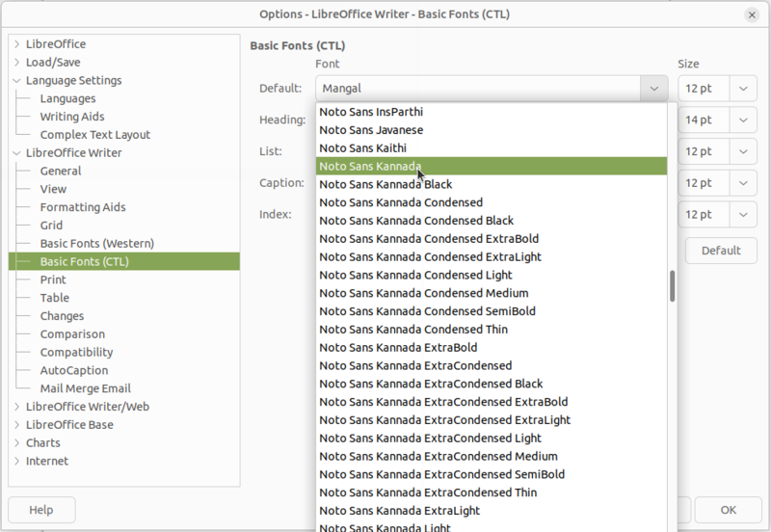Image resolution: width=771 pixels, height=532 pixels.
Task: Choose Noto Sans Kannada Black font
Action: 492,184
